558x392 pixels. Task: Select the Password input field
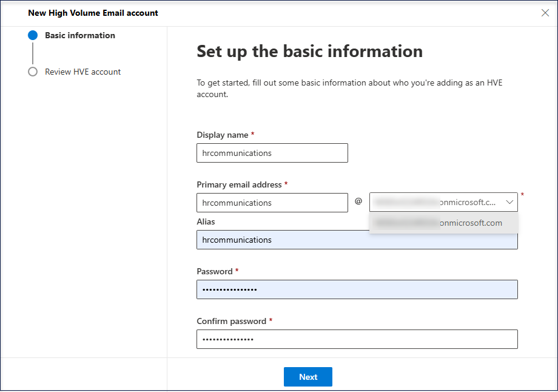(x=357, y=289)
